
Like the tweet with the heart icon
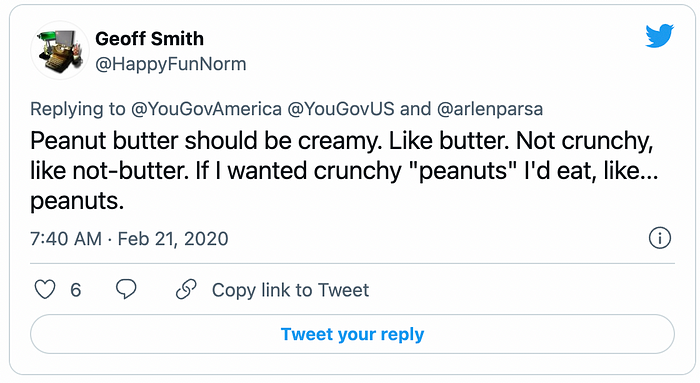tap(45, 289)
